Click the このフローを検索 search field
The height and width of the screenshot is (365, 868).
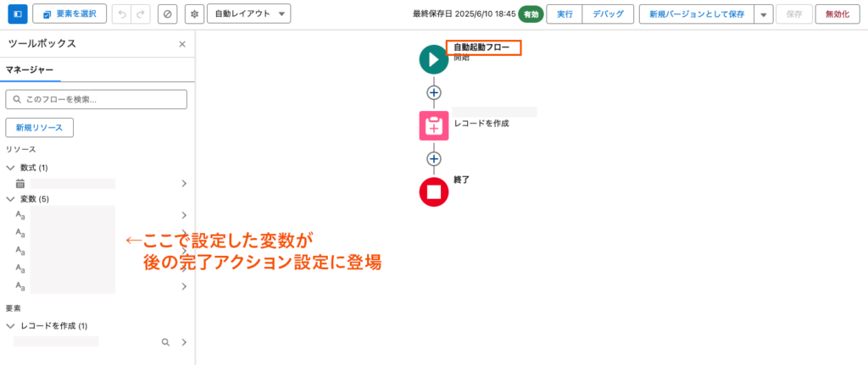pos(97,99)
